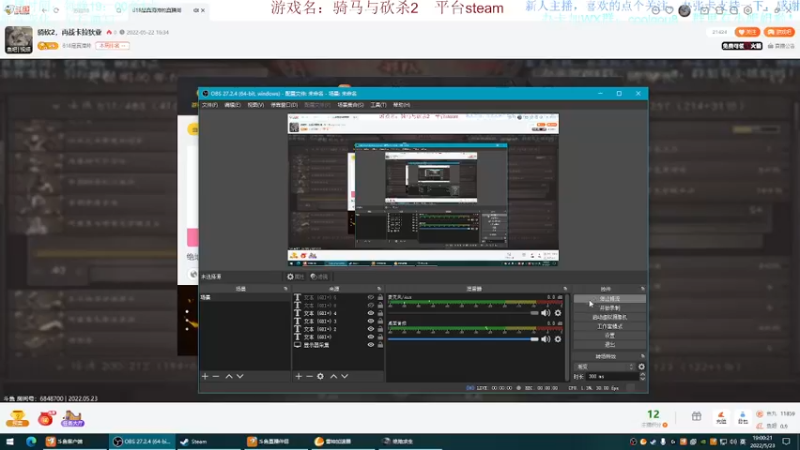Click the browser back arrow in Douyu window

(x=44, y=10)
